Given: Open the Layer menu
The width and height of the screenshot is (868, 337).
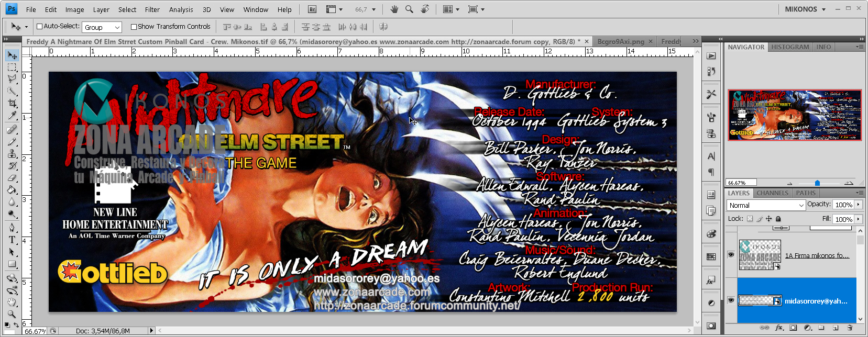Looking at the screenshot, I should [x=101, y=9].
